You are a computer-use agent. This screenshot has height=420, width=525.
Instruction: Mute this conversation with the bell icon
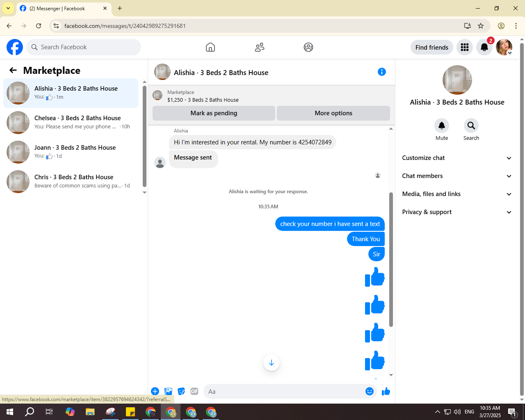pos(442,126)
